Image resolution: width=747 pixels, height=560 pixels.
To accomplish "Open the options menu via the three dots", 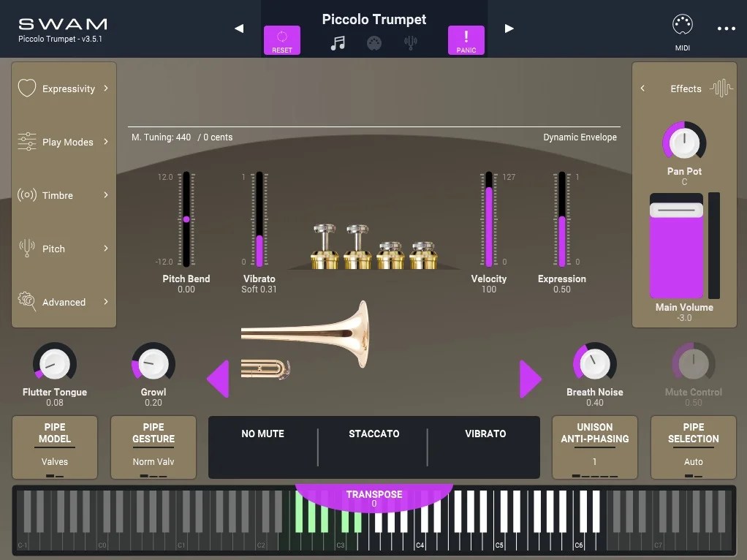I will (x=726, y=28).
